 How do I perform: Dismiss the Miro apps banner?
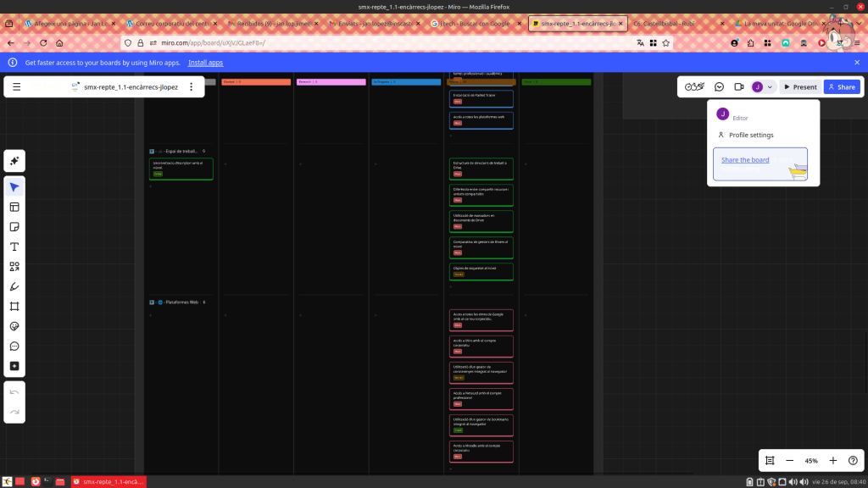point(857,63)
